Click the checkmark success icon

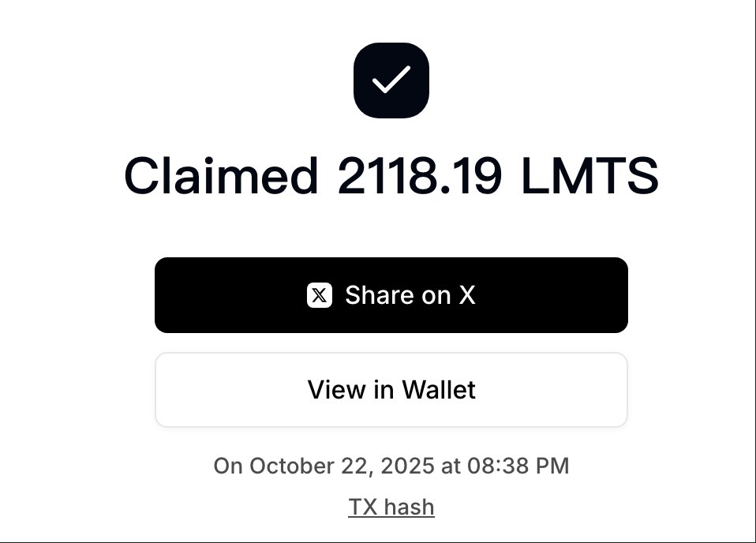391,81
